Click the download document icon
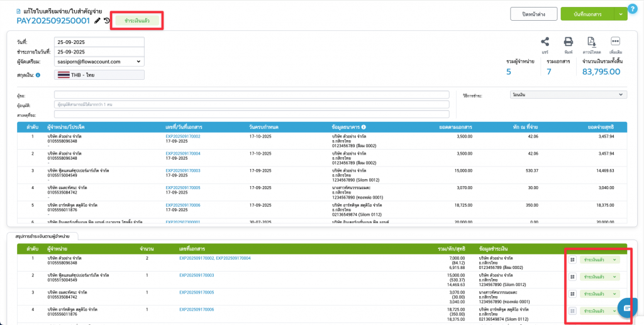Screen dimensions: 644x325 coord(591,41)
